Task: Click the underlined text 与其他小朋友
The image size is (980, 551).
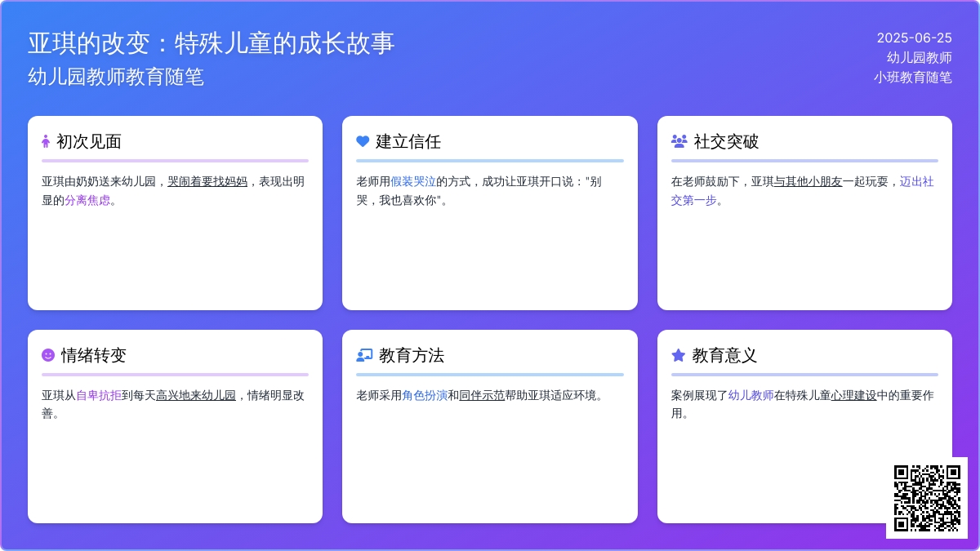Action: coord(808,181)
